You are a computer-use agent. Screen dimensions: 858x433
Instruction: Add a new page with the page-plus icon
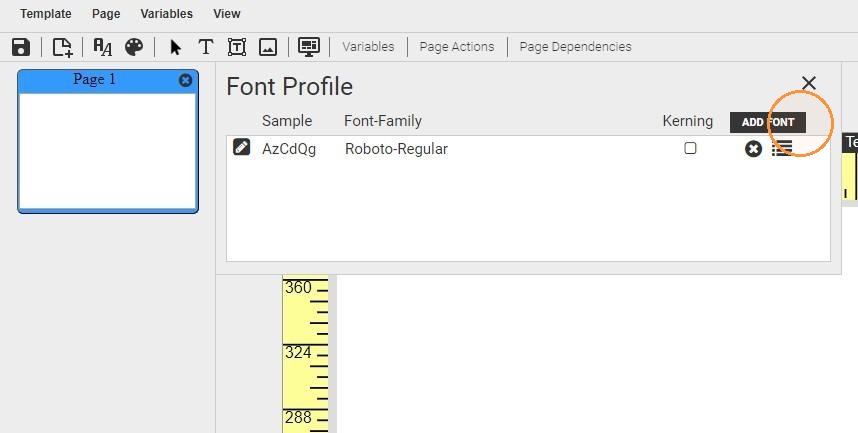point(62,47)
